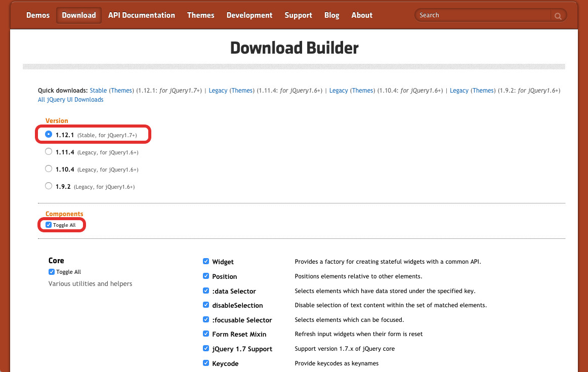Screen dimensions: 588x372
Task: Disable the Keycode component
Action: click(206, 363)
